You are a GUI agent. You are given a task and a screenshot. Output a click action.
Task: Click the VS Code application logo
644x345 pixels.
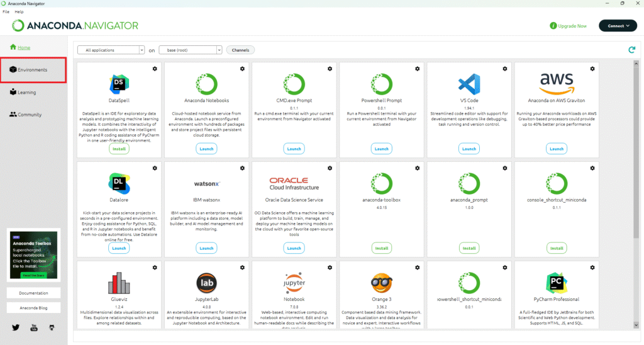tap(469, 84)
